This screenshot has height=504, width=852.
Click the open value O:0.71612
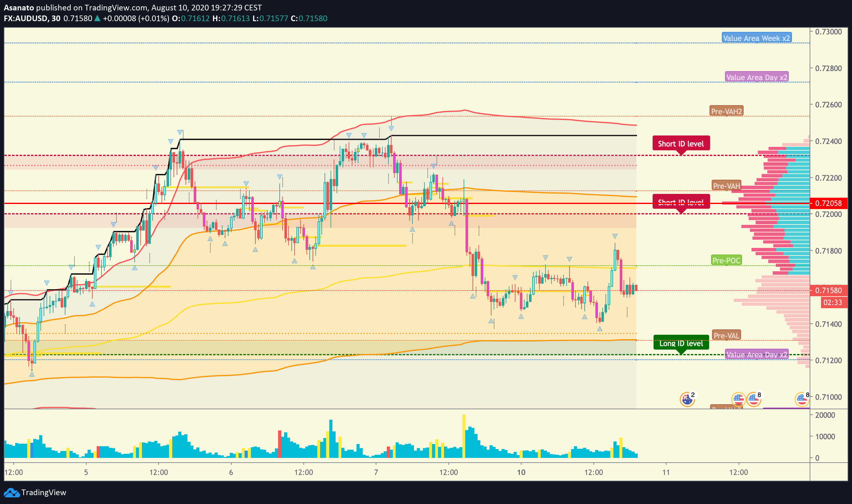[x=191, y=18]
